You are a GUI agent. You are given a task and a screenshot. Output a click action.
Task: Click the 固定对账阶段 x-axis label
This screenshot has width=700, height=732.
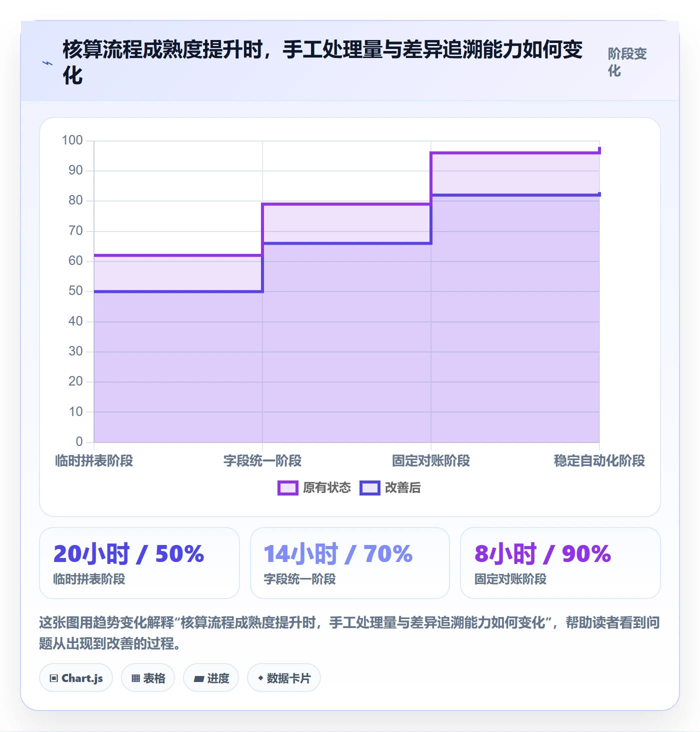(431, 460)
